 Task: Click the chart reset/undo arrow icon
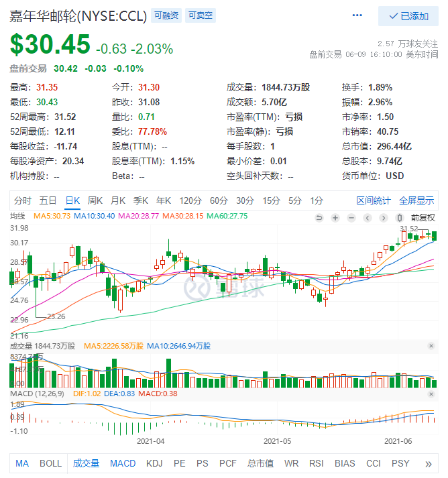pos(319,218)
